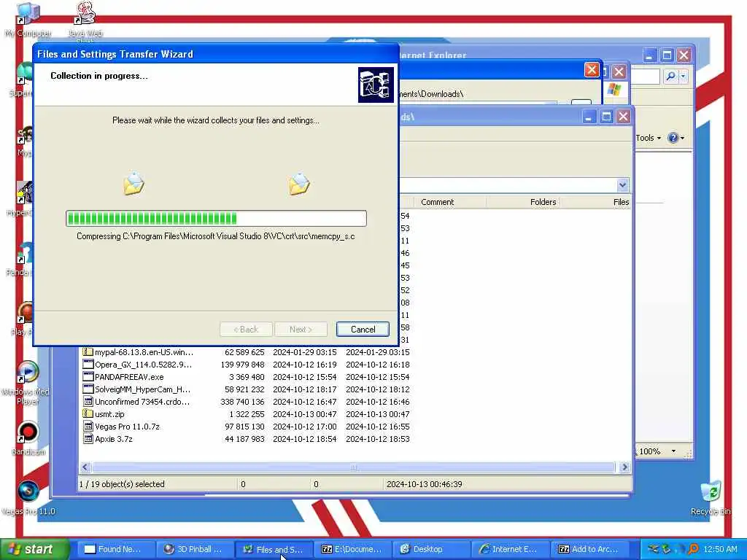Click the Unconfirmed 73454.crdownload file icon
747x560 pixels.
pyautogui.click(x=88, y=402)
